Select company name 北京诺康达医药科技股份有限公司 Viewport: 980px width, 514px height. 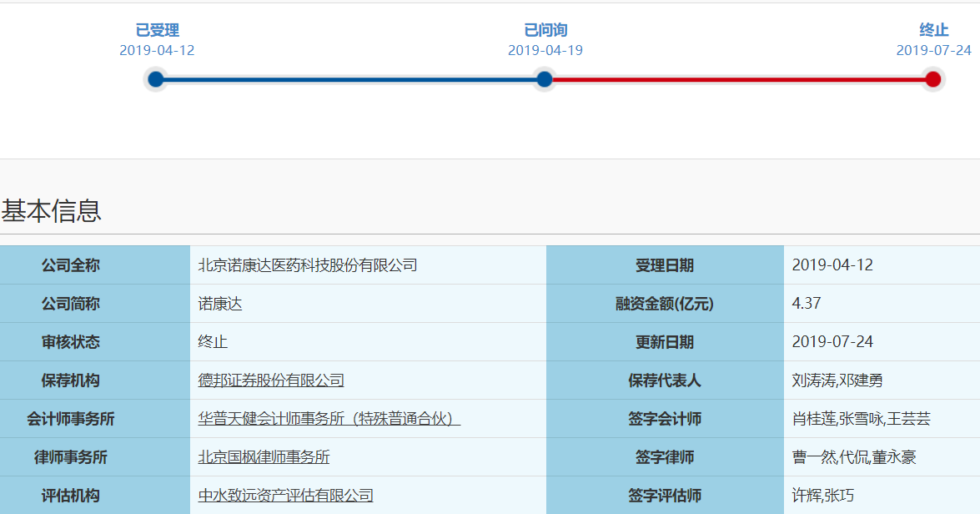tap(308, 265)
